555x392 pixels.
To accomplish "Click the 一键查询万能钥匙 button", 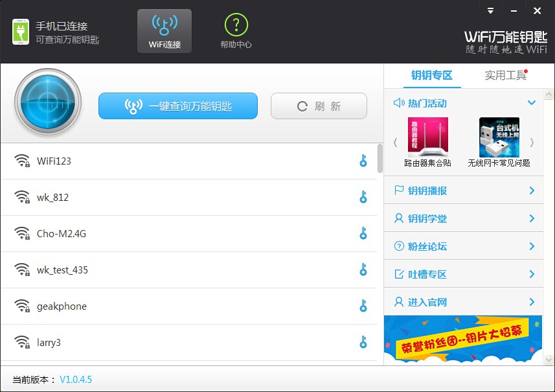I will coord(178,106).
